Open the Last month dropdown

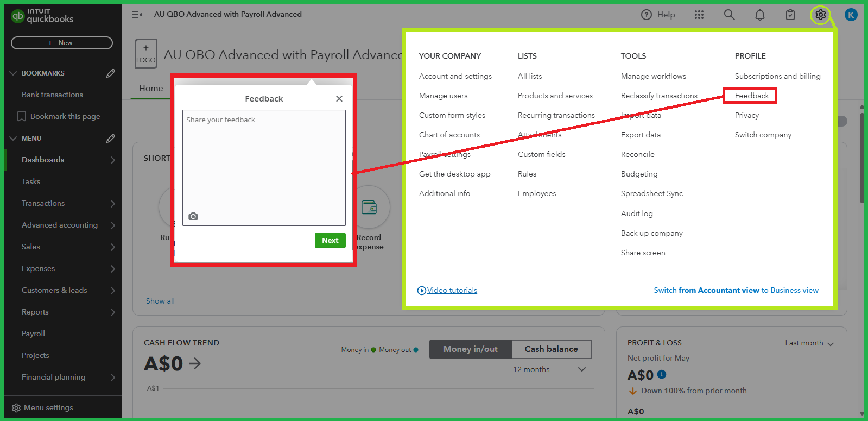coord(809,343)
